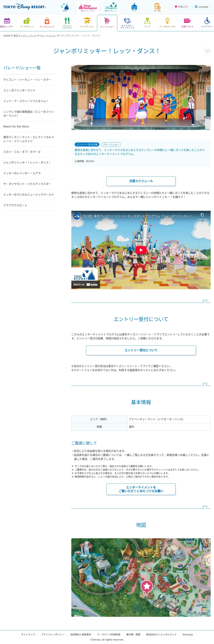Open the アトラクション carousel icon
214x644 pixels.
point(87,23)
